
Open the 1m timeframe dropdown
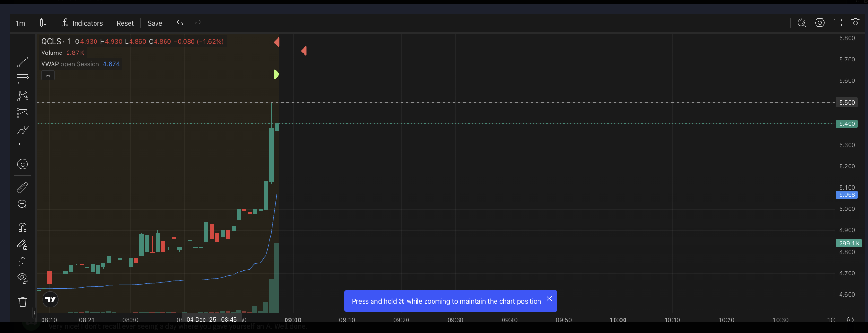tap(20, 23)
